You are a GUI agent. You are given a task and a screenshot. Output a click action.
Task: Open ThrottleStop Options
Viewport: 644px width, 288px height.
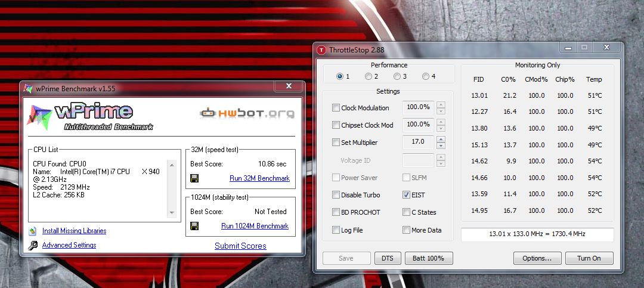[537, 258]
